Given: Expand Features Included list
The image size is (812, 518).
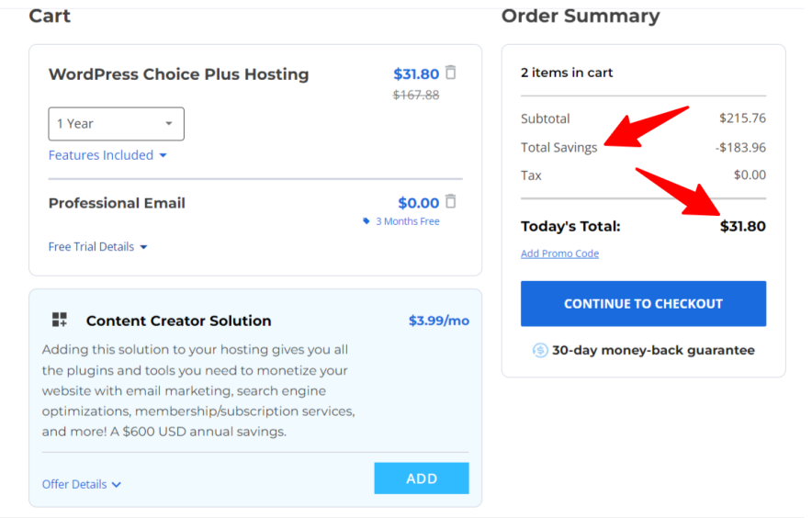Looking at the screenshot, I should [x=107, y=155].
